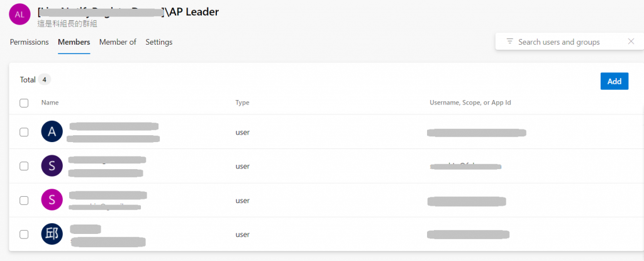Check the box for the A user row
The width and height of the screenshot is (644, 261).
24,132
